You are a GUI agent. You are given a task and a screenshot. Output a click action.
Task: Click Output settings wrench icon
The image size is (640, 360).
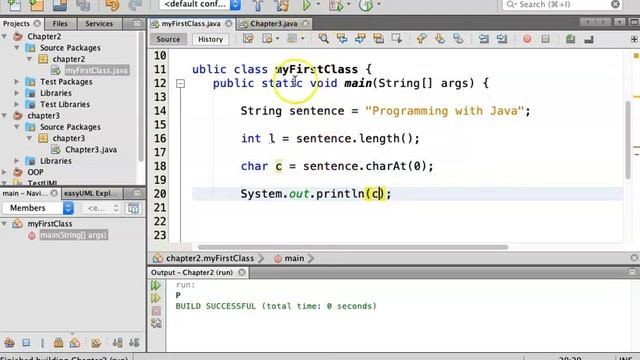(x=156, y=323)
